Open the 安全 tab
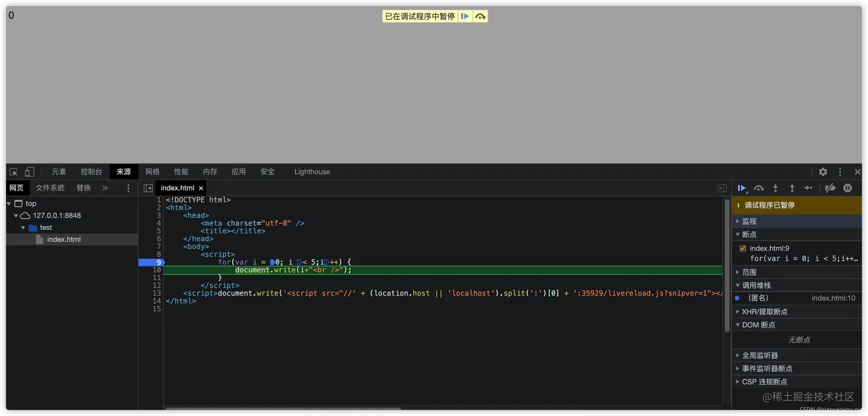868x416 pixels. [x=267, y=172]
